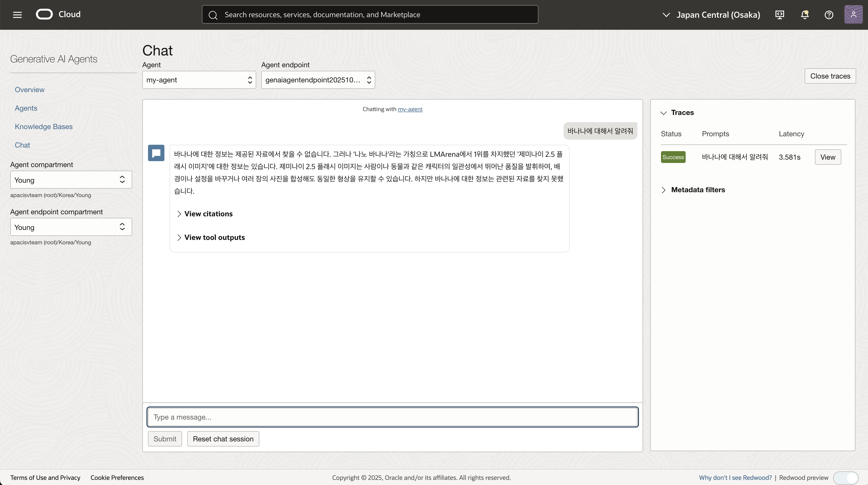
Task: Collapse the Traces section
Action: pos(678,113)
